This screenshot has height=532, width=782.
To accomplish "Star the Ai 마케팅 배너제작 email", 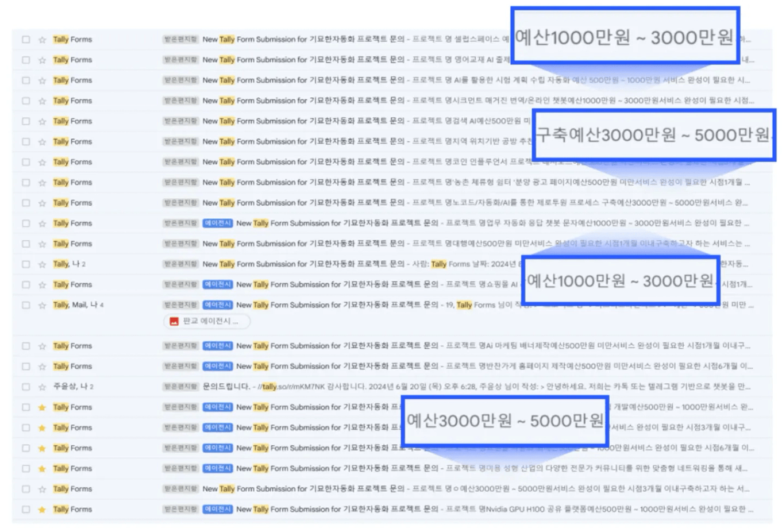I will click(x=42, y=346).
